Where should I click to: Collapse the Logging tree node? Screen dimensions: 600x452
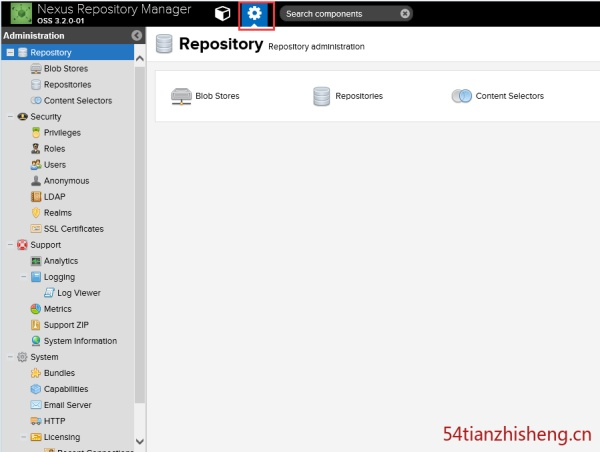[x=24, y=276]
